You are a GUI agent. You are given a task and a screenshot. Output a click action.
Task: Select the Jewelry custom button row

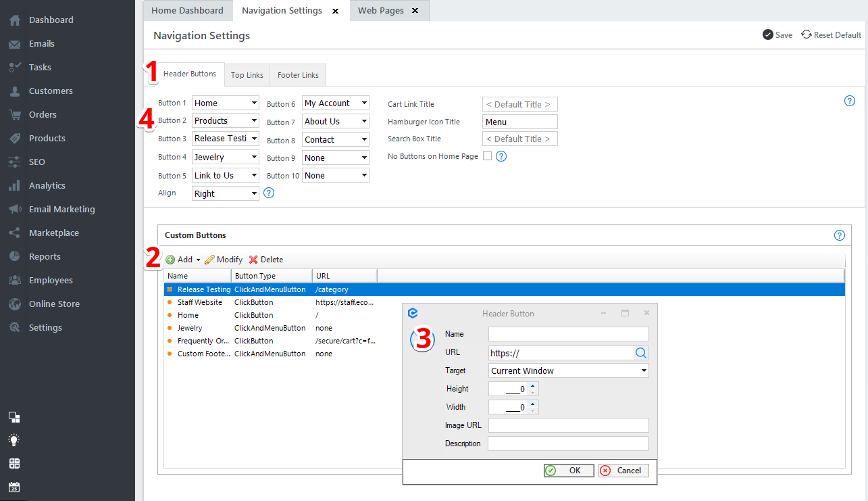point(504,328)
